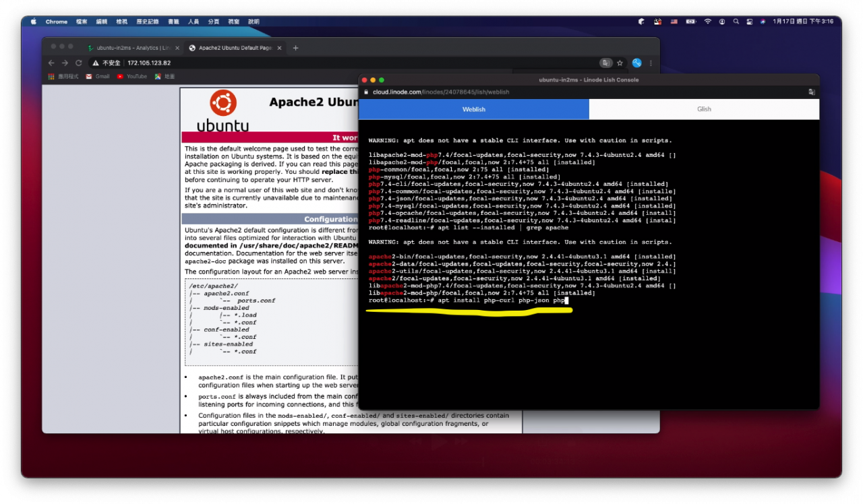Click the Wi-Fi status icon
Screen dimensions: 863x504
[x=708, y=22]
